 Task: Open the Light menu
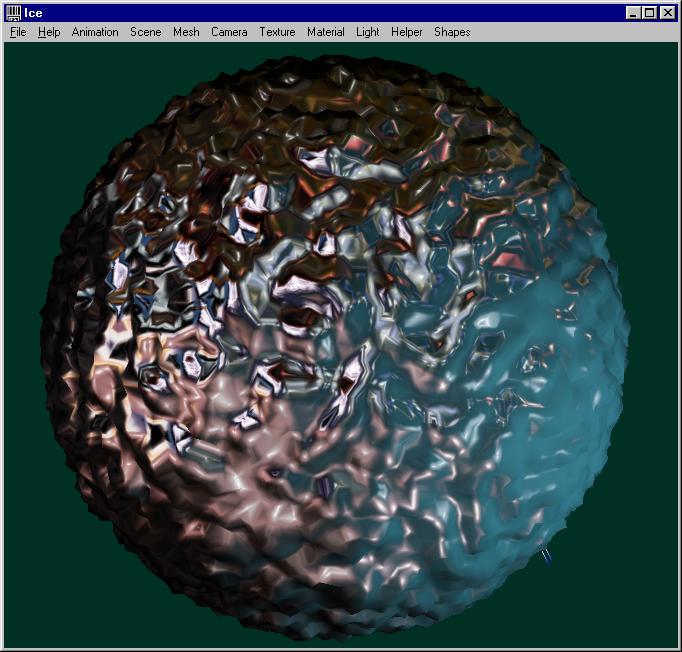[368, 32]
